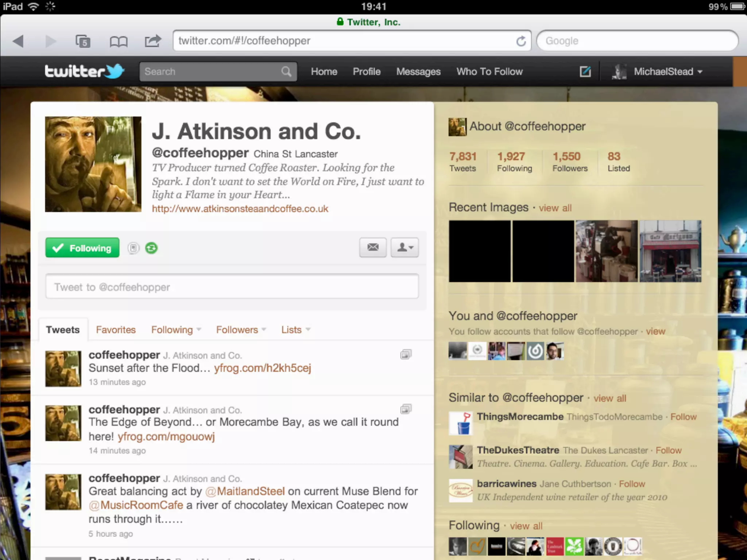This screenshot has height=560, width=747.
Task: Open Who To Follow menu item
Action: pyautogui.click(x=489, y=71)
